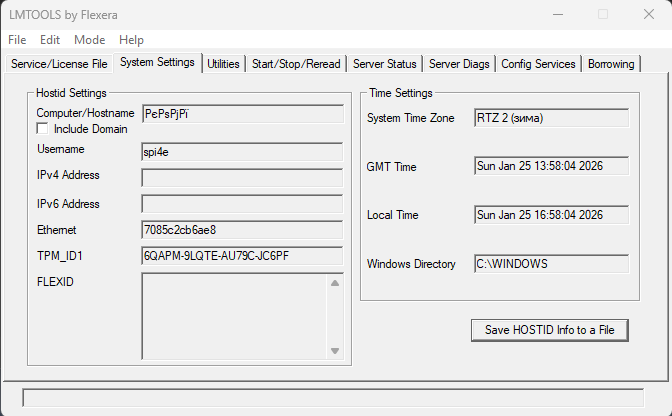Go to Start/Stop/Reread tab
This screenshot has height=416, width=672.
pos(296,64)
